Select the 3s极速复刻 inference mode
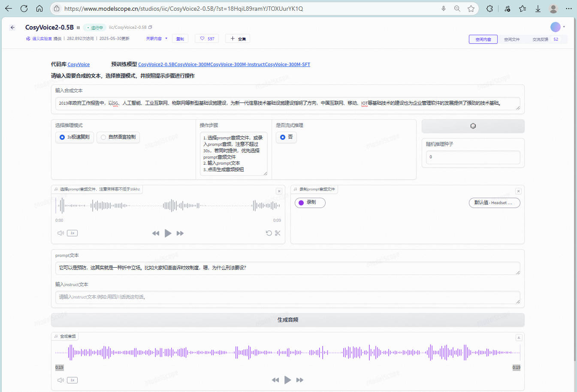Image resolution: width=577 pixels, height=392 pixels. (75, 137)
